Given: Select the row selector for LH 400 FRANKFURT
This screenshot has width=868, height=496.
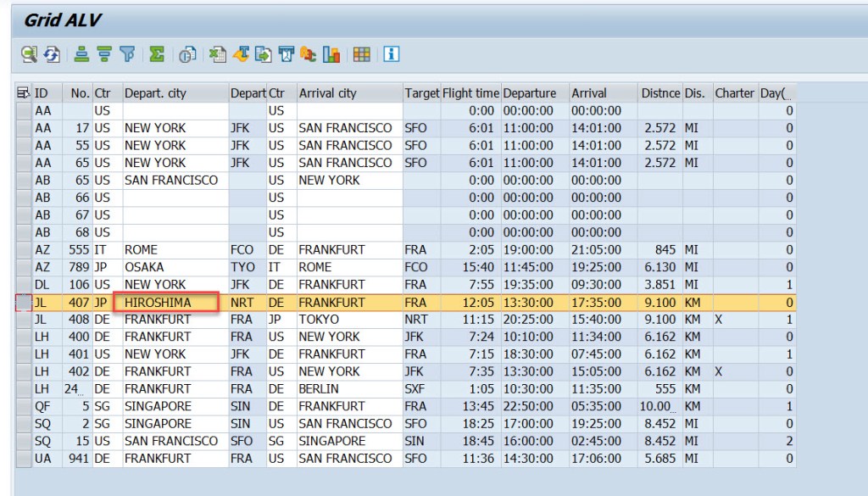Looking at the screenshot, I should click(24, 337).
